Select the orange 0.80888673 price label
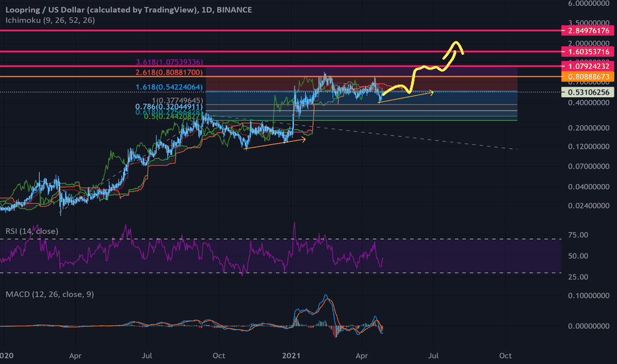 click(588, 77)
